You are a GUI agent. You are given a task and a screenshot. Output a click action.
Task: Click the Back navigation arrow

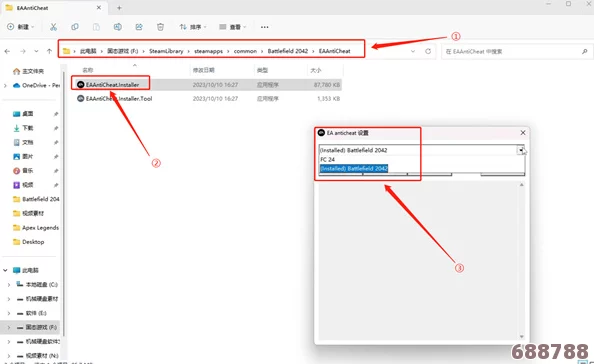pyautogui.click(x=7, y=51)
